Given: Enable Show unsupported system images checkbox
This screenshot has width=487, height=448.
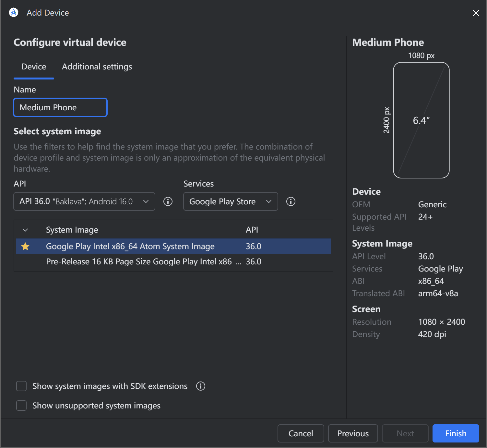Looking at the screenshot, I should pyautogui.click(x=21, y=406).
